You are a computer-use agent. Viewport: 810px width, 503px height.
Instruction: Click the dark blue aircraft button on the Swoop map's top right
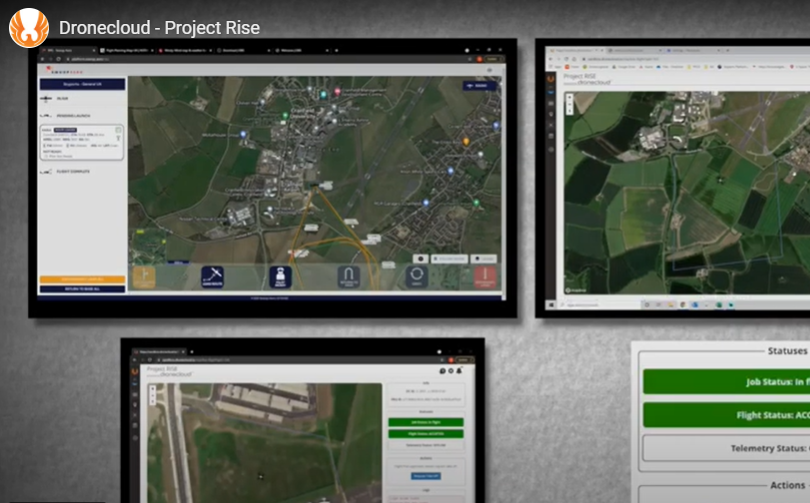(x=480, y=86)
